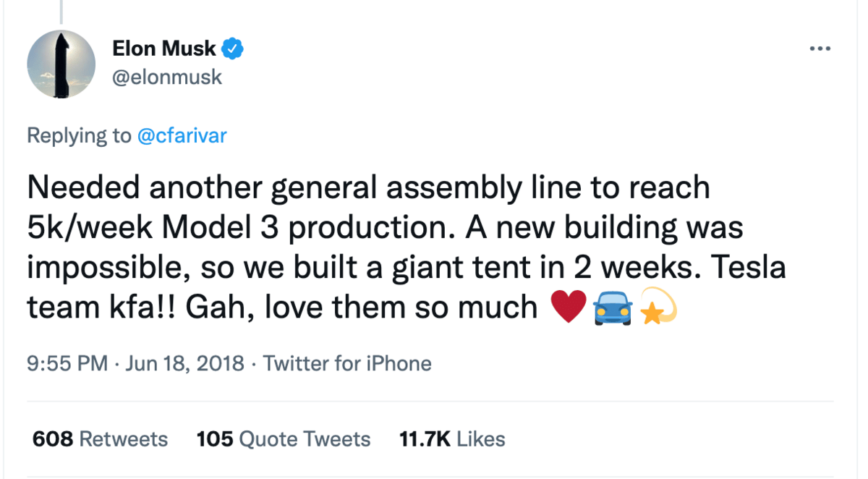Click the 9:55 PM tweet time

point(67,363)
